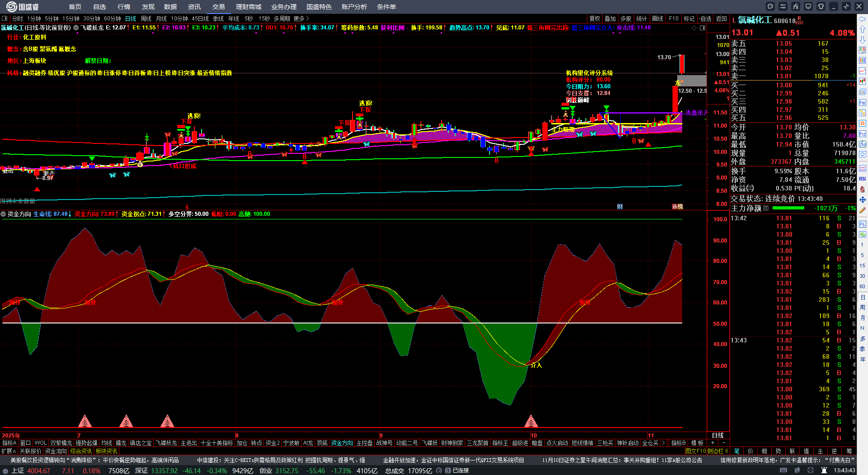
Task: Open the skin theme shirt icon
Action: point(821,6)
